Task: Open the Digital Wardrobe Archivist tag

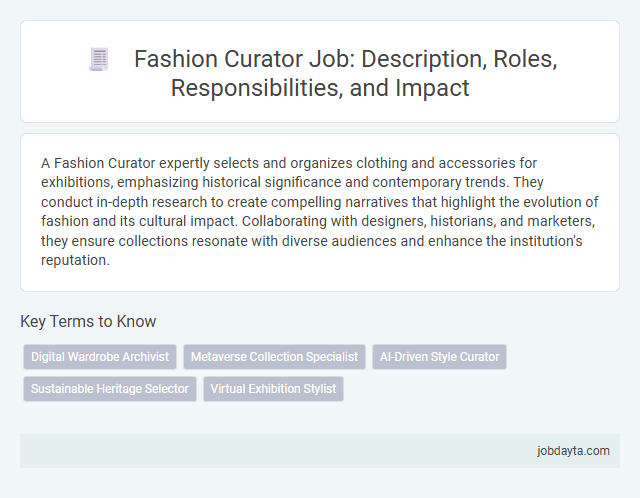Action: 100,357
